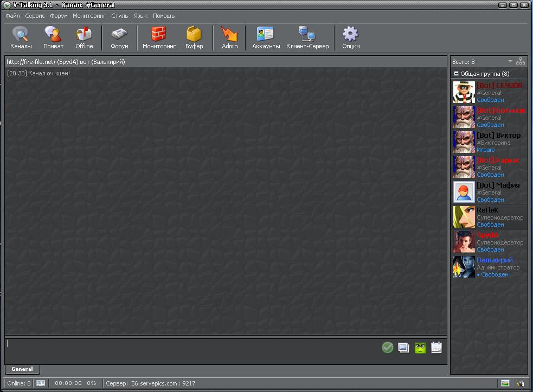Switch to the General channel tab
The width and height of the screenshot is (533, 392).
pyautogui.click(x=22, y=369)
